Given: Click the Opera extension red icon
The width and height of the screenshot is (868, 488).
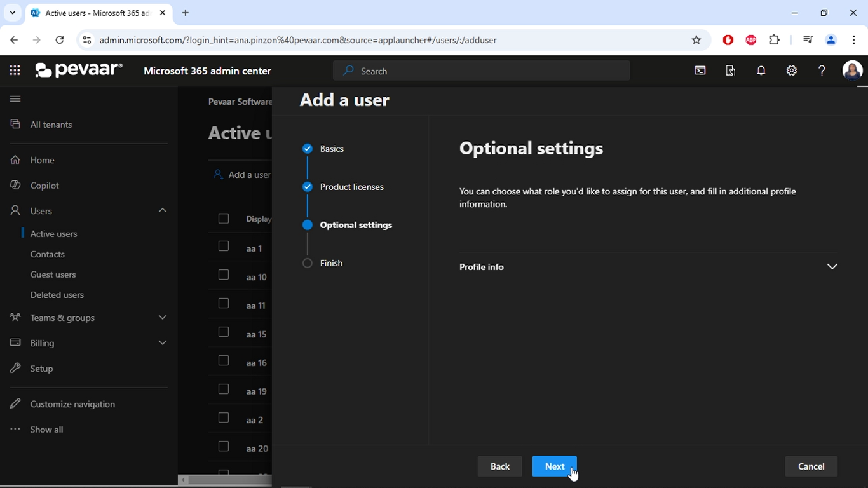Looking at the screenshot, I should pyautogui.click(x=728, y=39).
